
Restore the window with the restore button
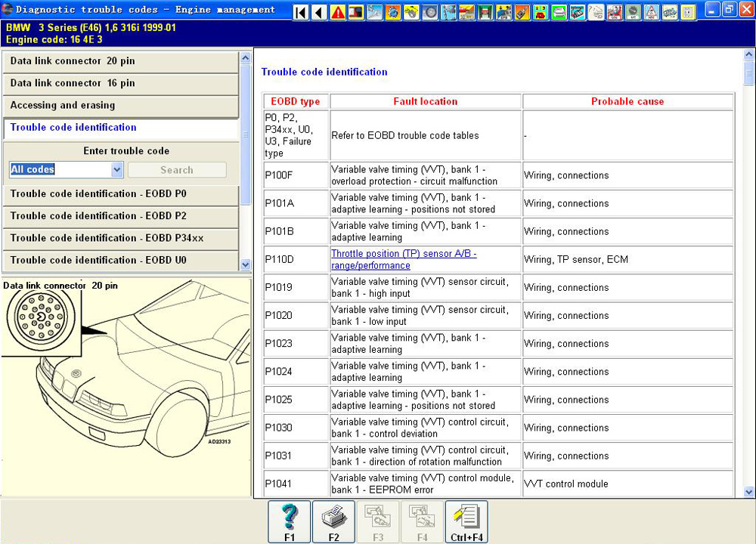tap(730, 8)
